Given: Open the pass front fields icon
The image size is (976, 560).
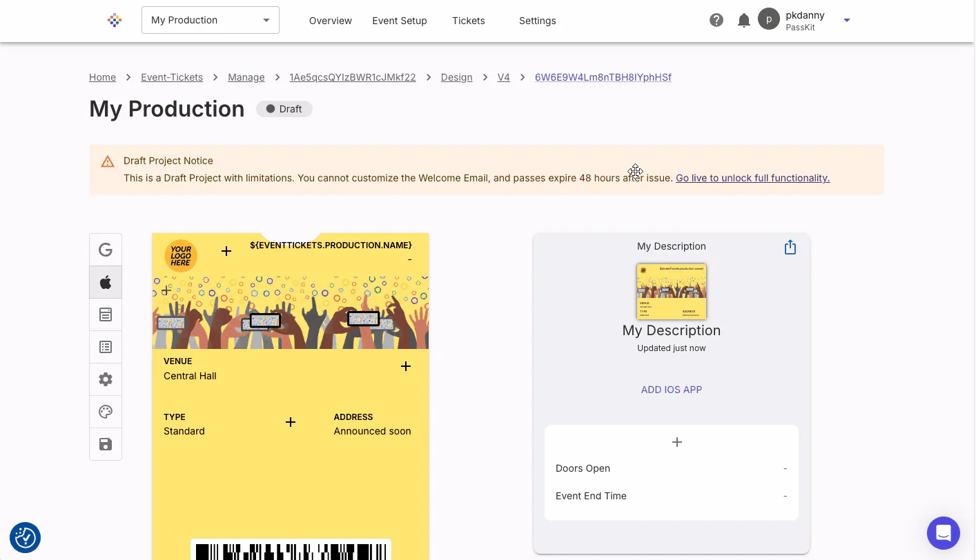Looking at the screenshot, I should (x=106, y=314).
